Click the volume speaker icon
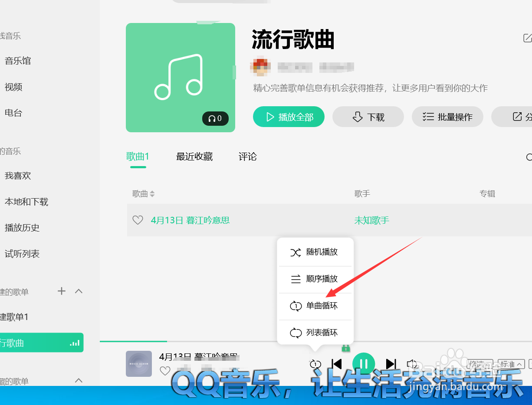 point(411,364)
